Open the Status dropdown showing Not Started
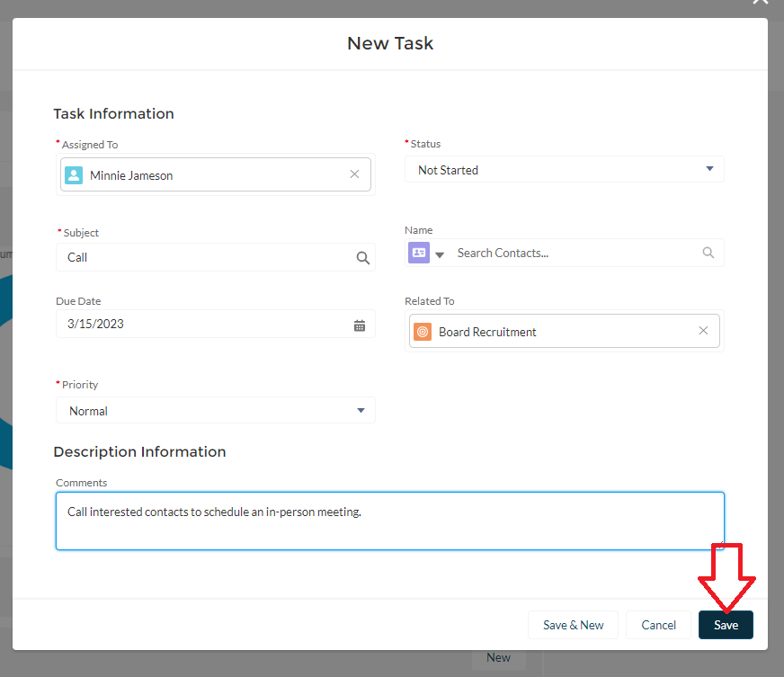 click(x=564, y=170)
